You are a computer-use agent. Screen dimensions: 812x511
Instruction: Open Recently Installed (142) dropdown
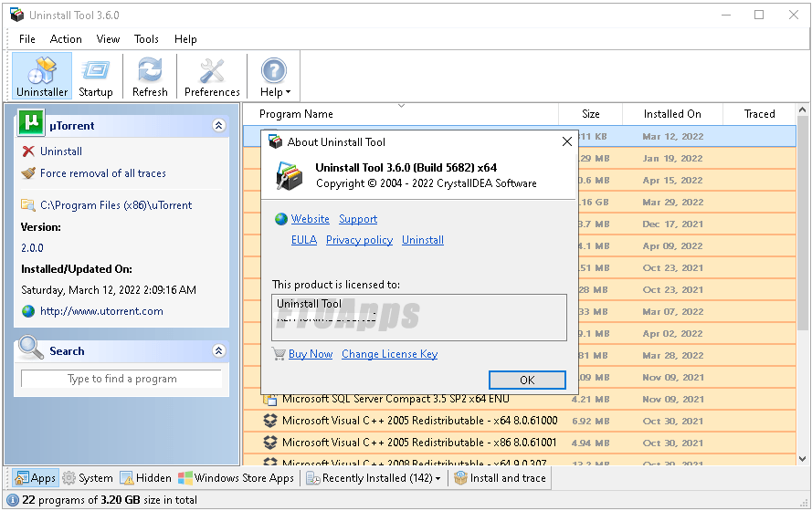(374, 478)
